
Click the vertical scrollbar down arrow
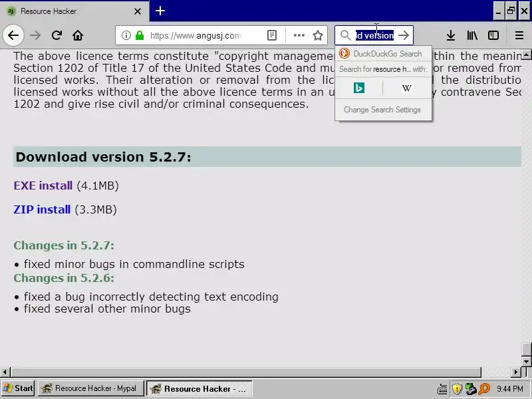click(x=526, y=362)
